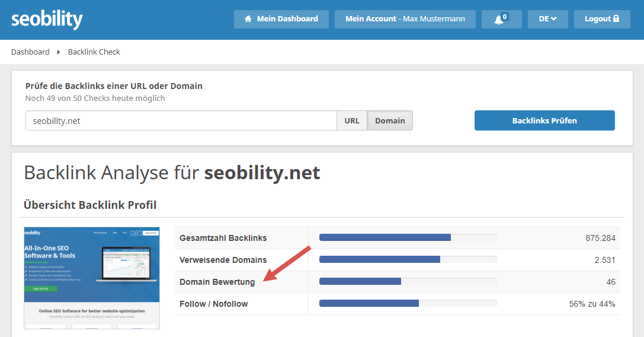This screenshot has width=644, height=337.
Task: Open Mein Dashboard
Action: 281,19
